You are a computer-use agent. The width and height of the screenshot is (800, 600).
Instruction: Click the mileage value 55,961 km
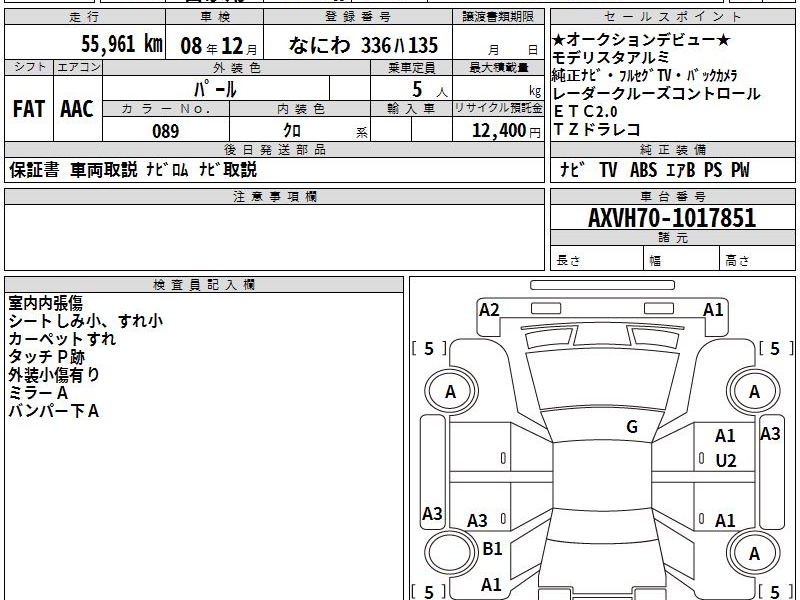pyautogui.click(x=121, y=44)
